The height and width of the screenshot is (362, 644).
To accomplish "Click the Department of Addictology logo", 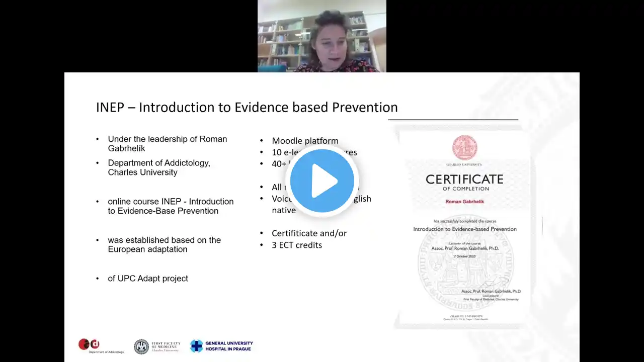I will click(x=101, y=346).
